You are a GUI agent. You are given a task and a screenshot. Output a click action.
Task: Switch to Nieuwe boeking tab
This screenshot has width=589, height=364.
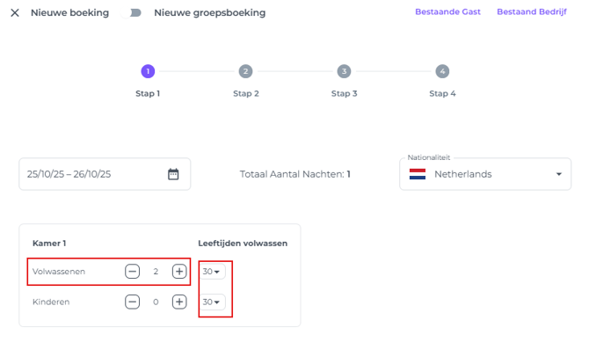tap(69, 13)
